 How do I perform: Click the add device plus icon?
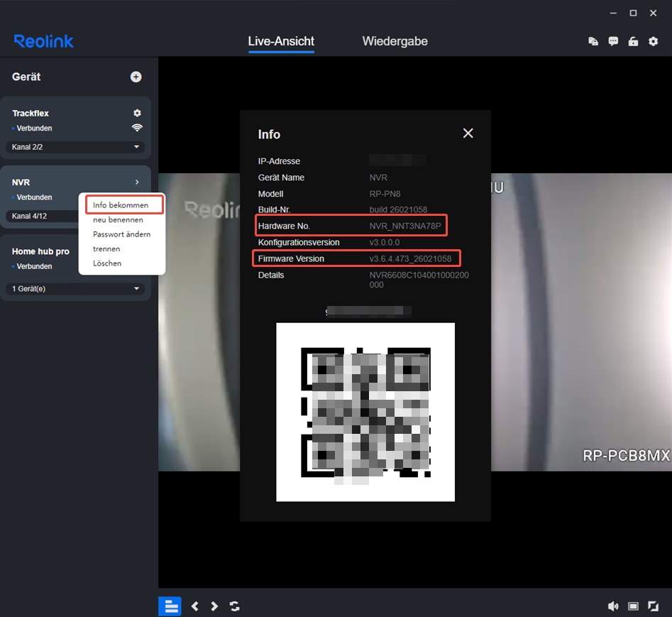(136, 77)
